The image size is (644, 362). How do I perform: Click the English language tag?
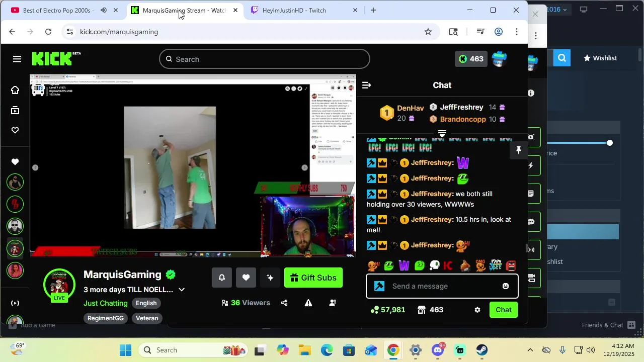tap(146, 303)
